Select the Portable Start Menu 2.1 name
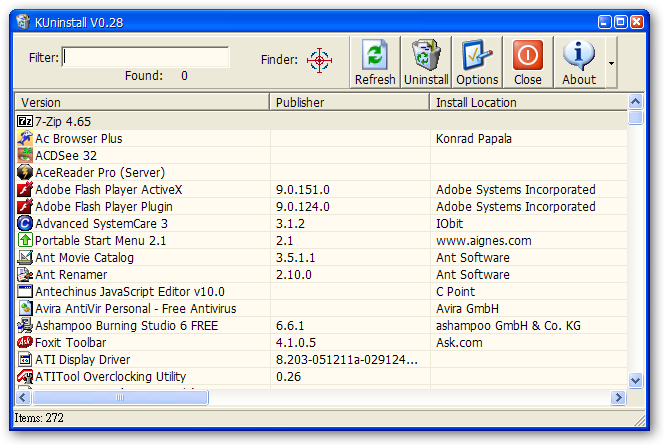Viewport: 664px width, 445px height. pyautogui.click(x=100, y=240)
